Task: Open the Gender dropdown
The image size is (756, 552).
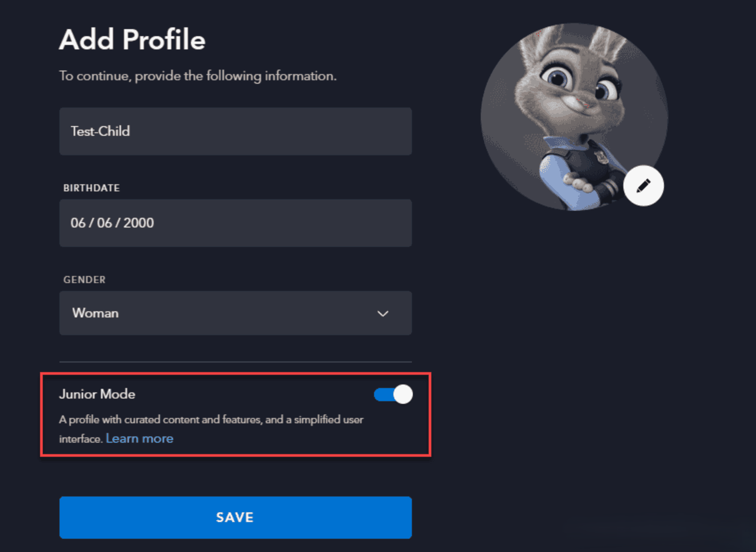Action: pyautogui.click(x=235, y=313)
